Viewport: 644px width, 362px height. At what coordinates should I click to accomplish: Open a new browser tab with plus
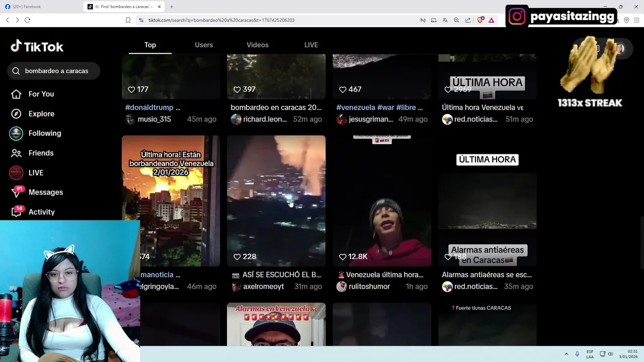pos(172,7)
